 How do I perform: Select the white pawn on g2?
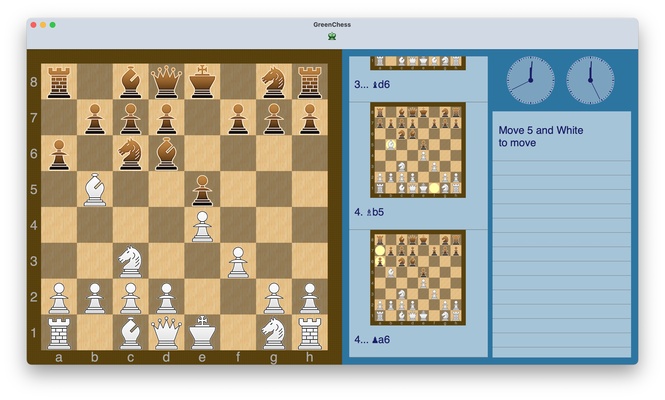point(274,298)
